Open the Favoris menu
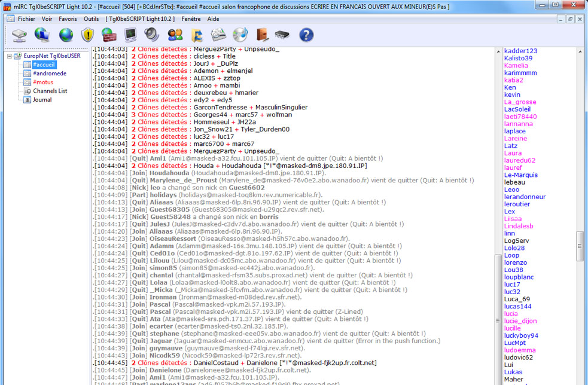The width and height of the screenshot is (588, 385). click(x=68, y=19)
